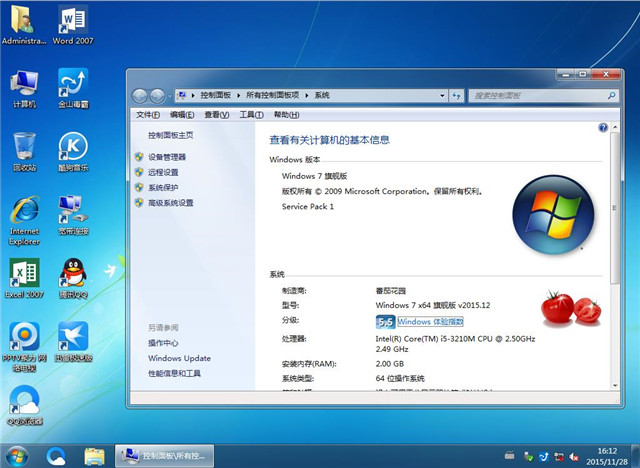The height and width of the screenshot is (468, 640).
Task: Open the Windows Update sidebar link
Action: coord(180,358)
